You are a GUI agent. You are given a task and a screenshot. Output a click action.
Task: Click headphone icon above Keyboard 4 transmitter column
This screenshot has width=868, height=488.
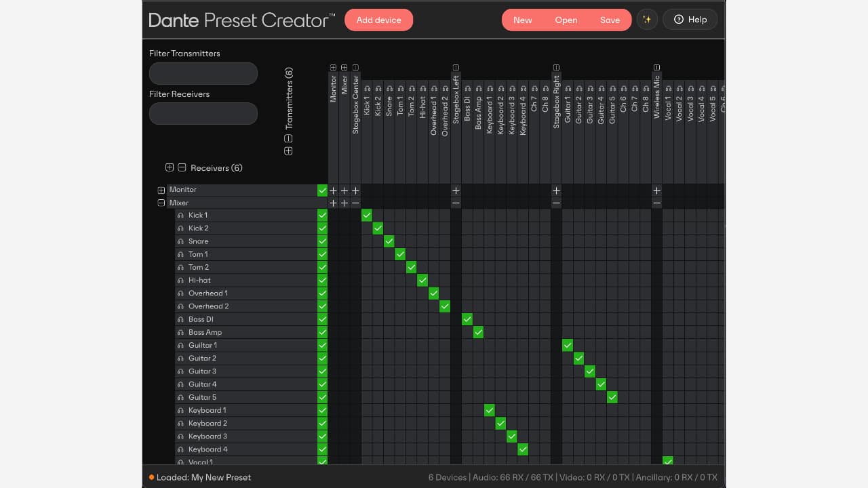pyautogui.click(x=523, y=89)
